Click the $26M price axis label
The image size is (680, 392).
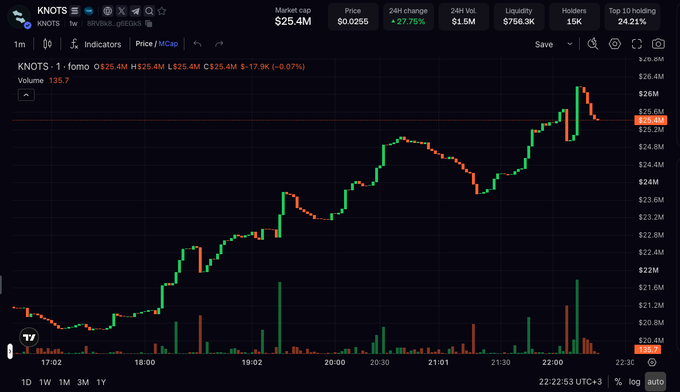pyautogui.click(x=648, y=94)
